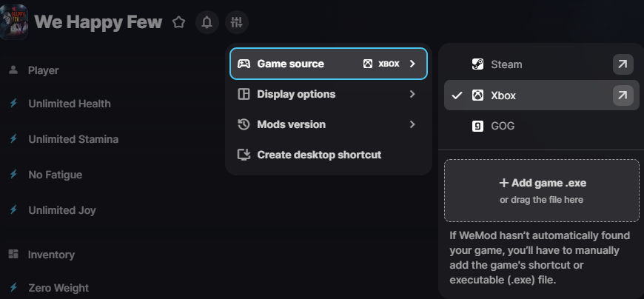Click the lightning icon beside No Fatigue
Image resolution: width=644 pixels, height=299 pixels.
coord(13,175)
